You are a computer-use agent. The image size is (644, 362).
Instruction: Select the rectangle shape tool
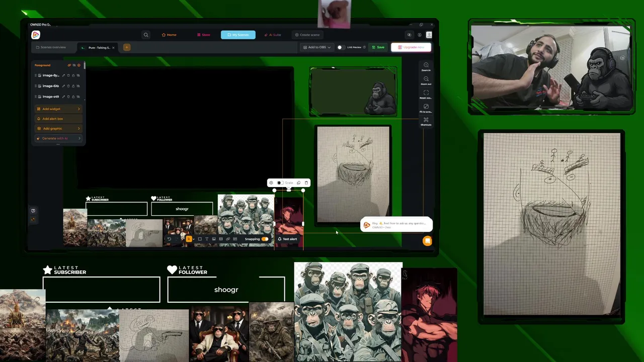click(200, 239)
